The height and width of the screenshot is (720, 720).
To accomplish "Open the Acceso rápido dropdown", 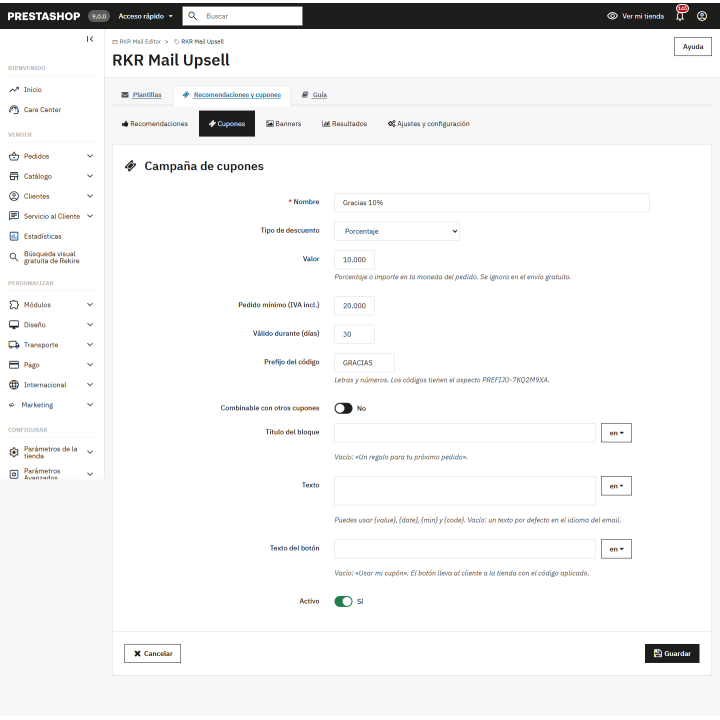I will pos(146,16).
